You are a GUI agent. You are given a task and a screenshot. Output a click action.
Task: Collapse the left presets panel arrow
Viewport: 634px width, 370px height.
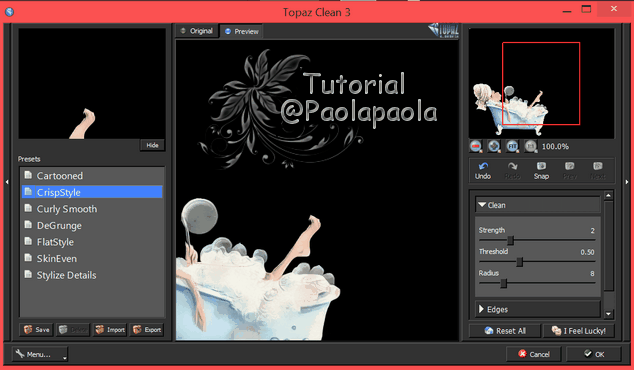7,182
